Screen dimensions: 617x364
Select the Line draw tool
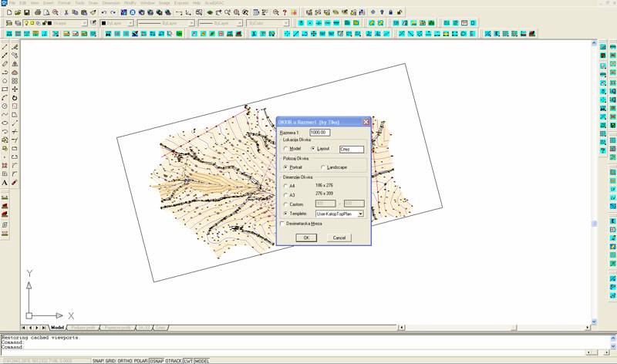(x=5, y=47)
